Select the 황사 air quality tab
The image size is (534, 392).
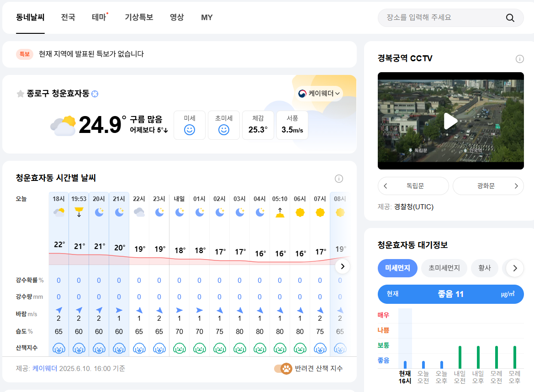point(485,268)
